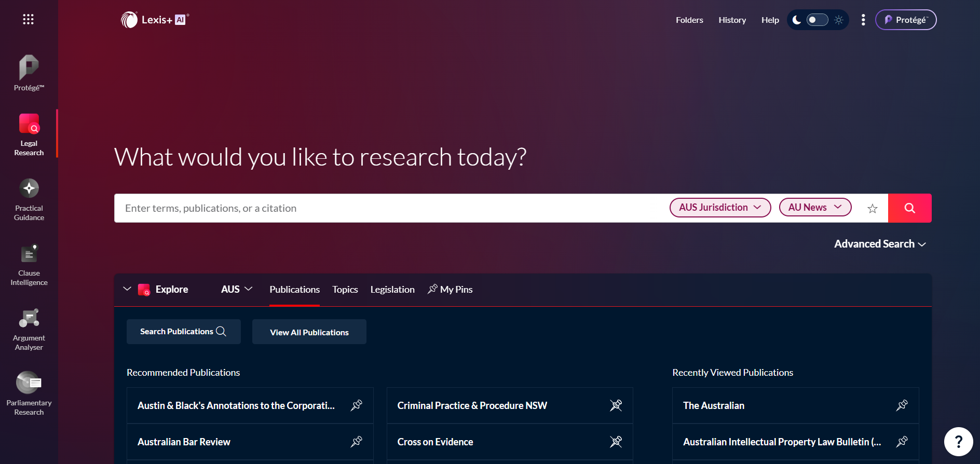Click the View All Publications button

[x=309, y=332]
